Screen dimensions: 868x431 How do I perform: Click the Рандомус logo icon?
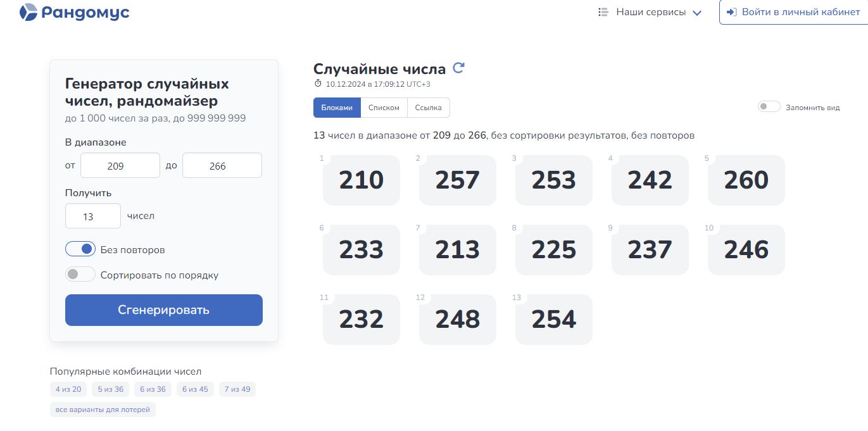coord(28,12)
